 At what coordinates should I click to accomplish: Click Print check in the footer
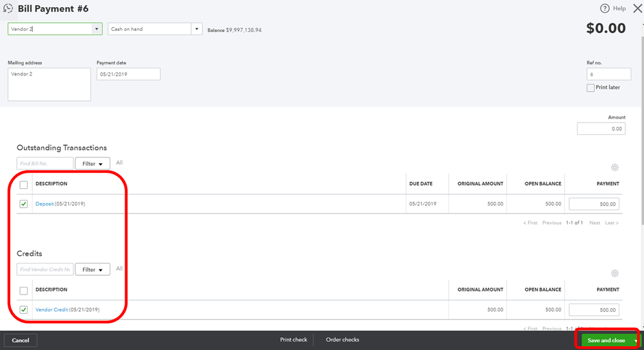tap(294, 340)
